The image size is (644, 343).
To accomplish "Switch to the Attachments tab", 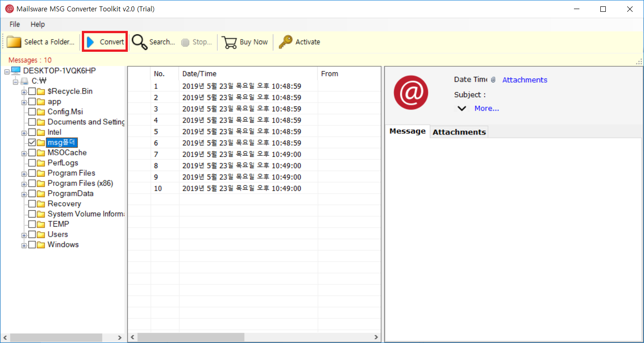I will click(x=459, y=132).
